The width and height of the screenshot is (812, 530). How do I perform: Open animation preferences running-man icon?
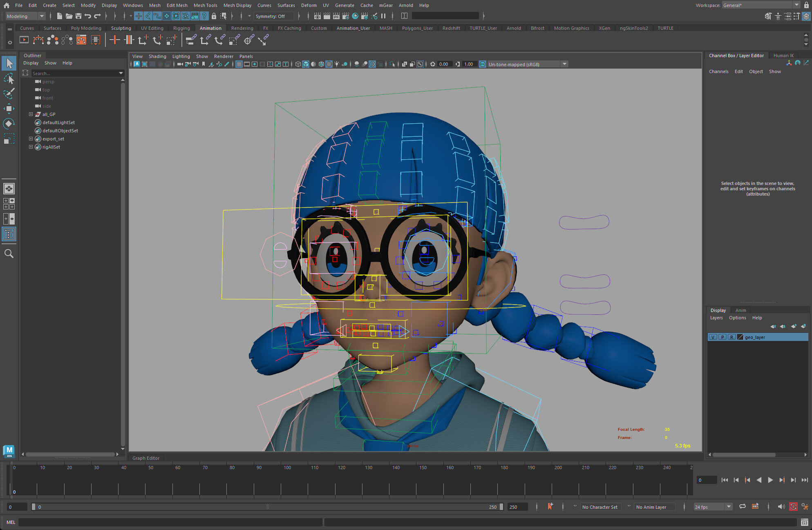(x=805, y=507)
